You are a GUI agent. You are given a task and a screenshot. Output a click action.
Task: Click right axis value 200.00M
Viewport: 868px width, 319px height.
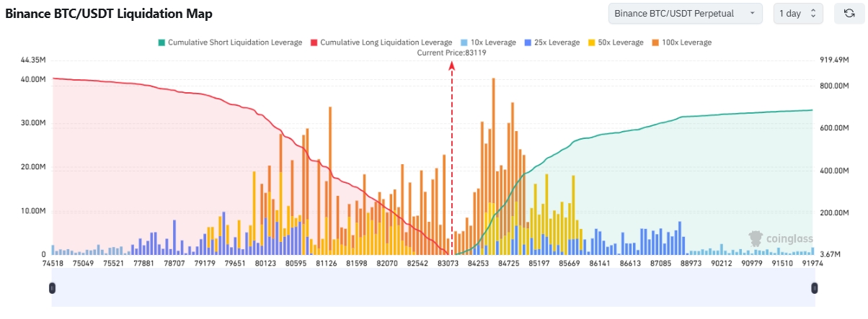[x=835, y=213]
